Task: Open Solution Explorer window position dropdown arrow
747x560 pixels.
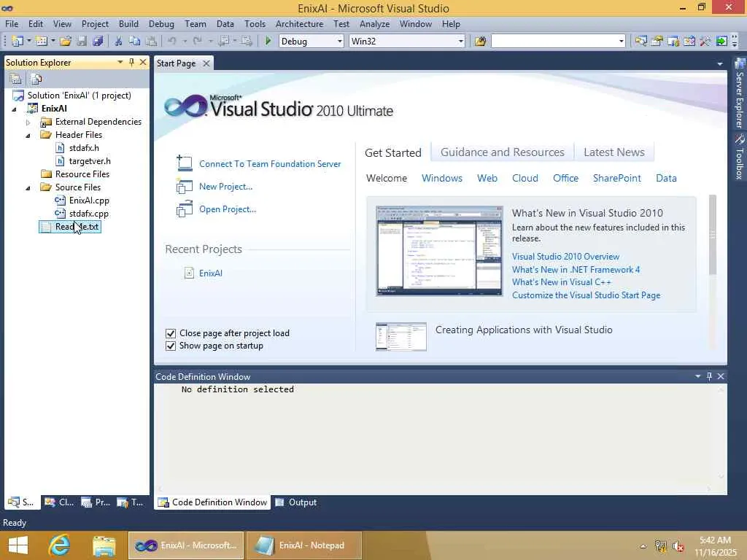Action: [120, 63]
